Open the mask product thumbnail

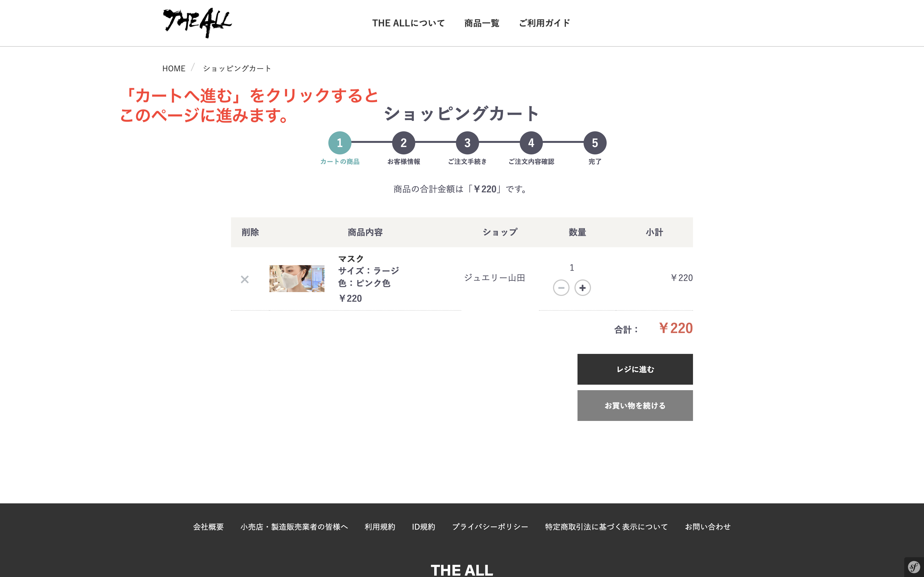[x=297, y=279]
